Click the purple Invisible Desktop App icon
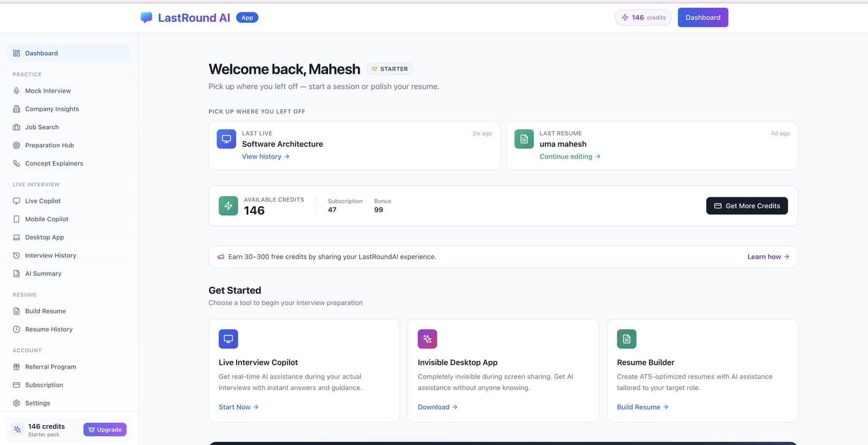This screenshot has height=445, width=868. [427, 339]
